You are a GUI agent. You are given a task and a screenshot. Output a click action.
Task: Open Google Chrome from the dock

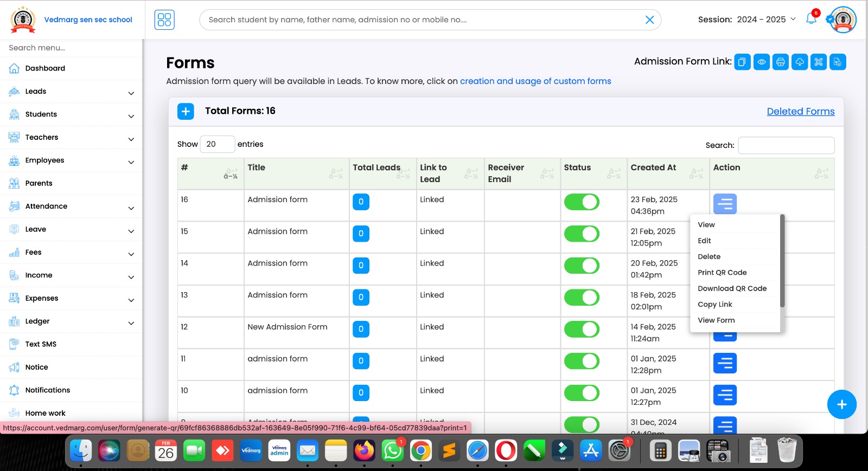pyautogui.click(x=420, y=450)
